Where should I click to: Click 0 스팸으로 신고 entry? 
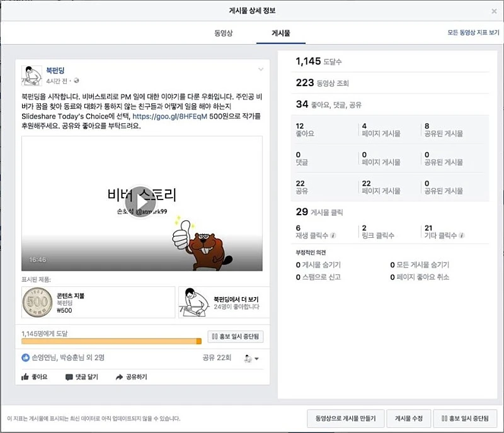pyautogui.click(x=318, y=277)
